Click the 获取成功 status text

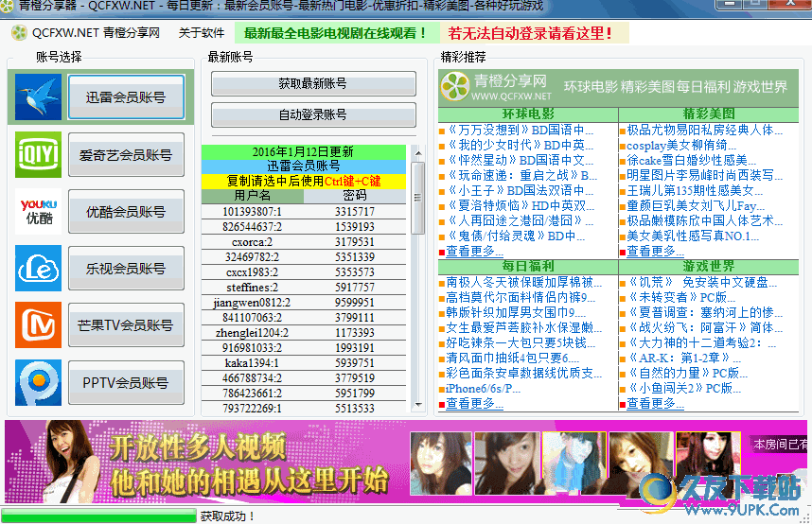point(227,516)
